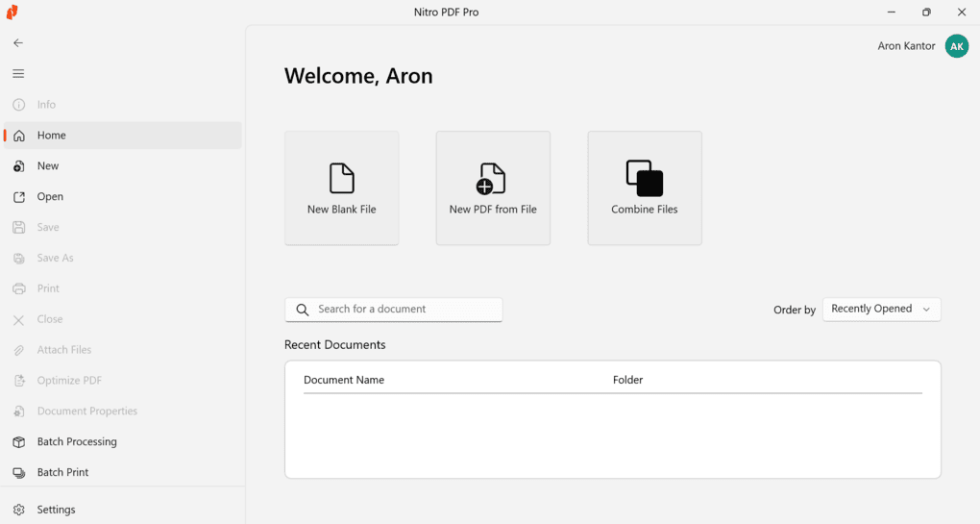This screenshot has height=524, width=980.
Task: Click the Open file icon in sidebar
Action: click(x=19, y=196)
